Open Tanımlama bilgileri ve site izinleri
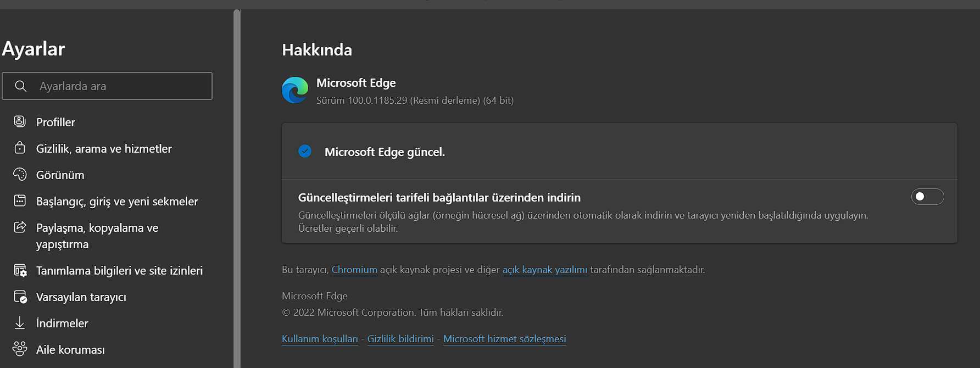980x368 pixels. point(20,270)
